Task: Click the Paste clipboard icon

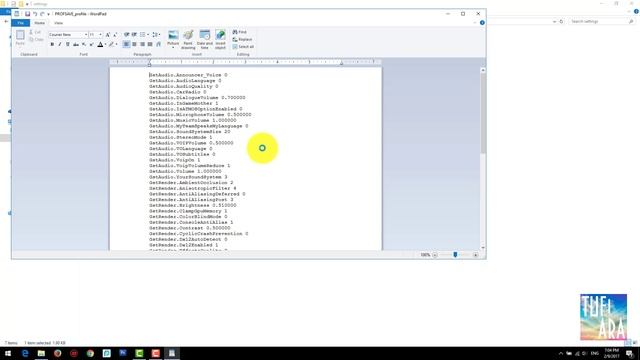Action: point(20,35)
